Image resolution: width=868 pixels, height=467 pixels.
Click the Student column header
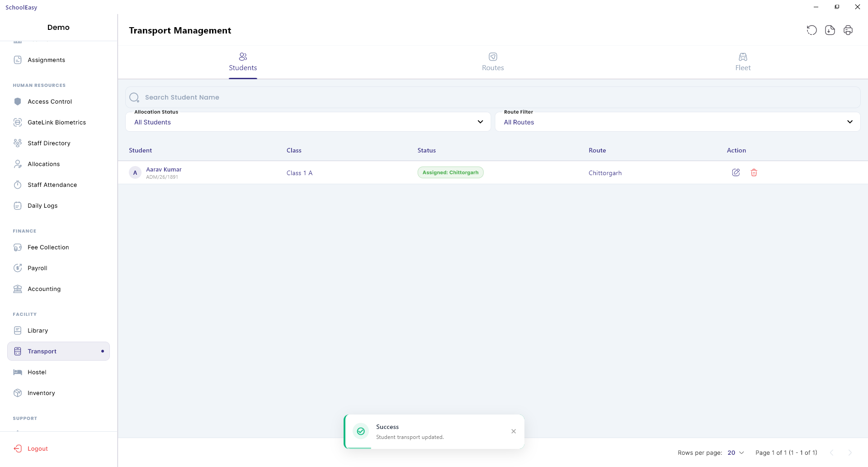tap(140, 150)
